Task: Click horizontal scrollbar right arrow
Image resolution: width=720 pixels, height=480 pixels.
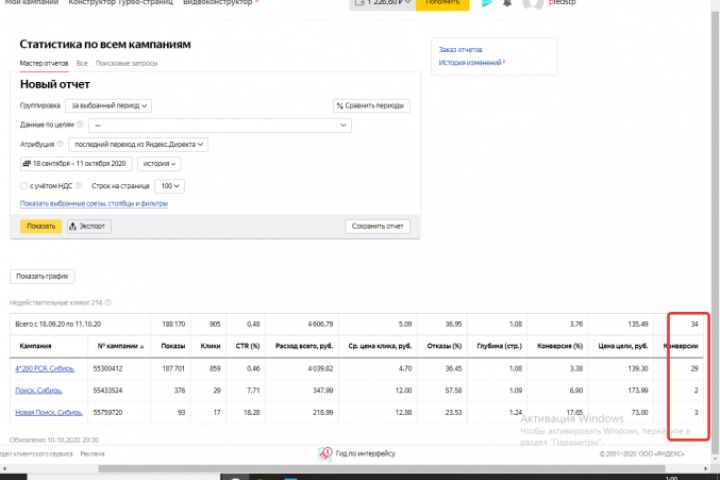Action: click(x=706, y=469)
